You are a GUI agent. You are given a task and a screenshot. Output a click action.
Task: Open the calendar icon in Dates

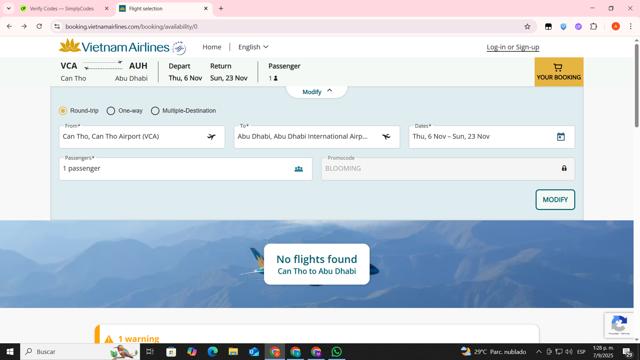(561, 137)
